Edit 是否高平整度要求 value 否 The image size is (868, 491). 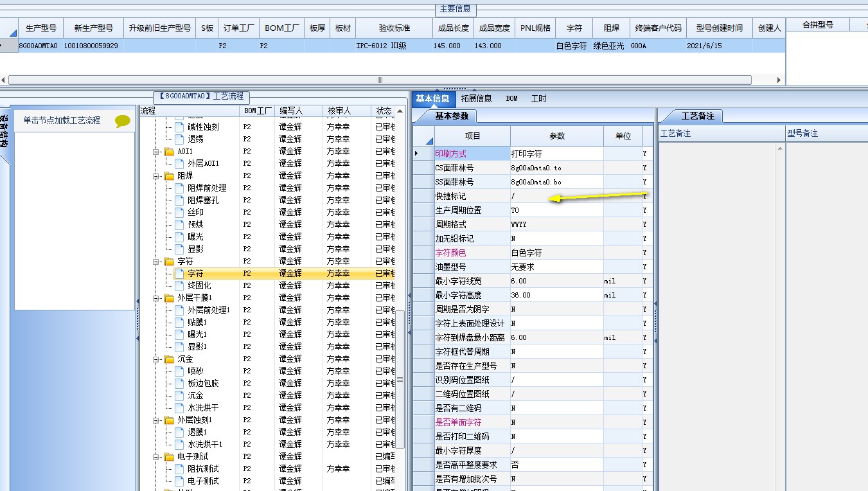pos(557,465)
